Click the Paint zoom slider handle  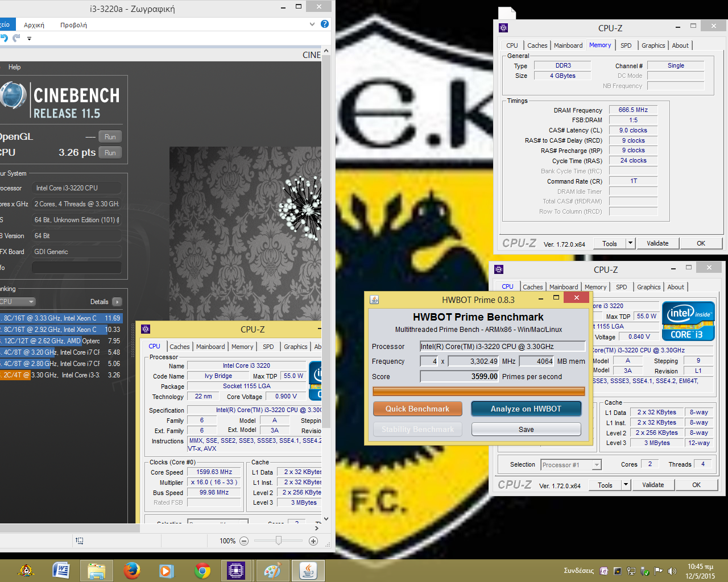coord(279,541)
